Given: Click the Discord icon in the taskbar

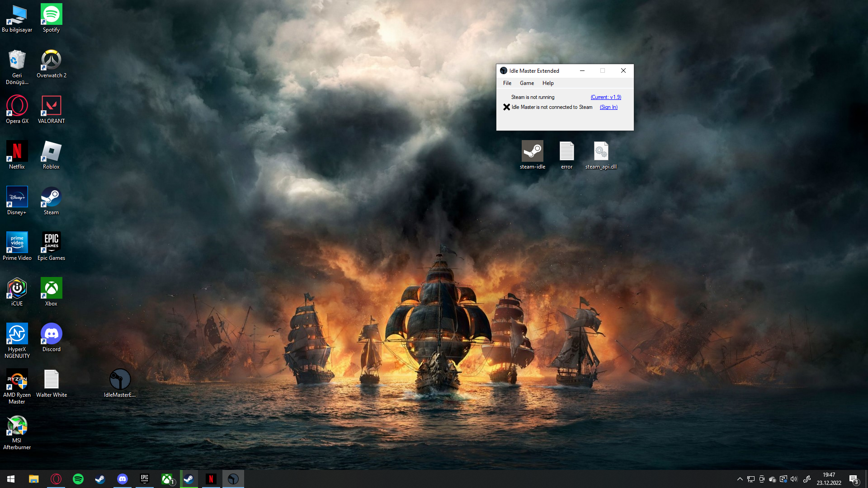Looking at the screenshot, I should click(x=123, y=479).
